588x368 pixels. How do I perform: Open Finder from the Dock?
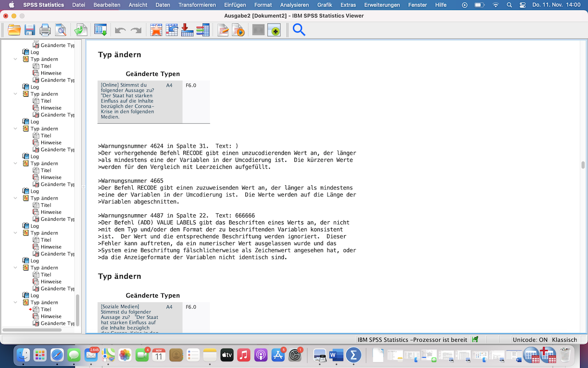pos(23,355)
